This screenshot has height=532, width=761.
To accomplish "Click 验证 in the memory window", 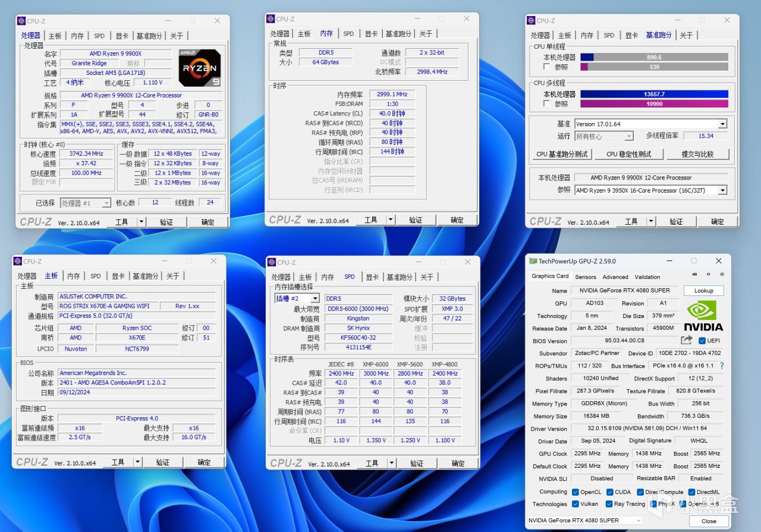I will 416,220.
